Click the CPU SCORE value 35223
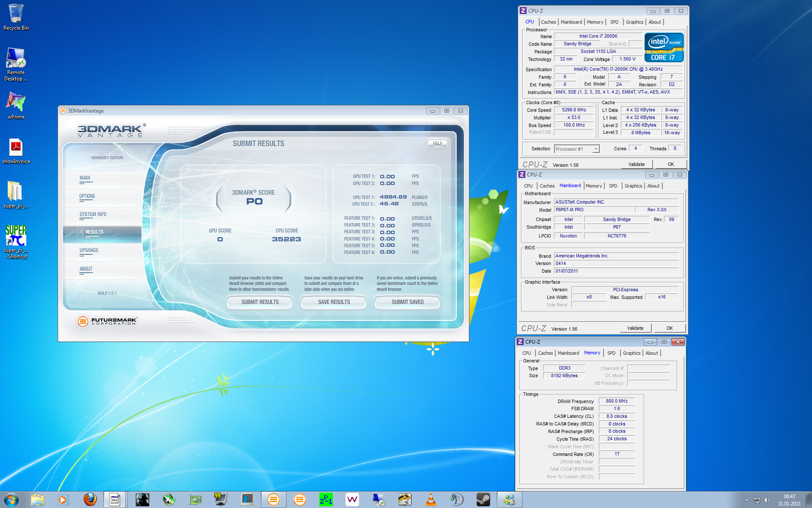The image size is (812, 508). (287, 240)
